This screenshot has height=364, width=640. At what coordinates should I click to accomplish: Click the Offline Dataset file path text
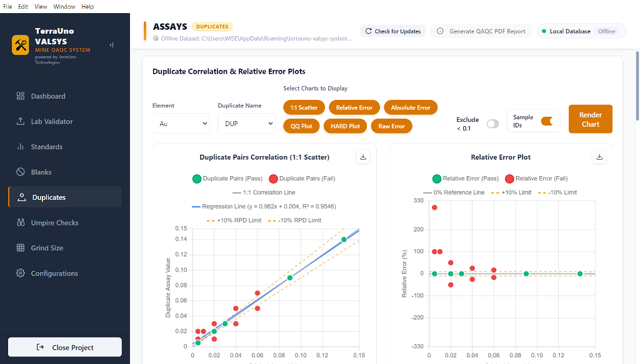coord(256,38)
